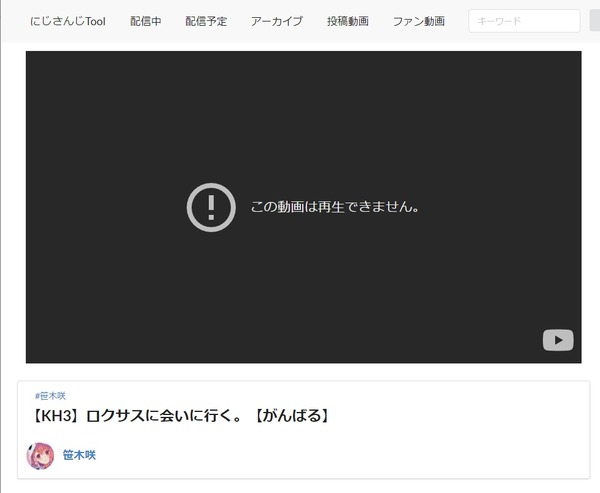Click the exclamation error icon in player
600x493 pixels.
(x=211, y=207)
